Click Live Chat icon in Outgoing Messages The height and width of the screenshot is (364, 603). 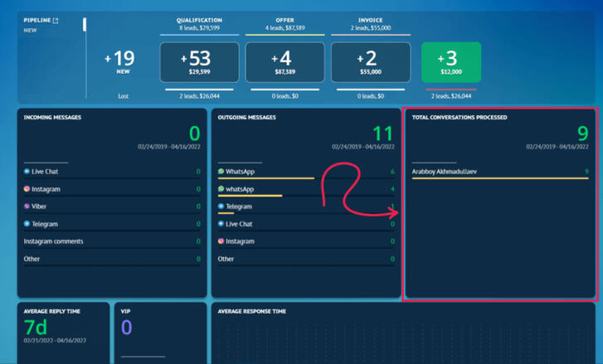(221, 224)
